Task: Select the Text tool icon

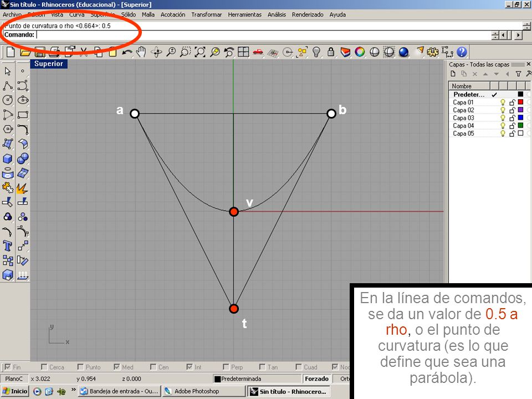Action: (x=8, y=246)
